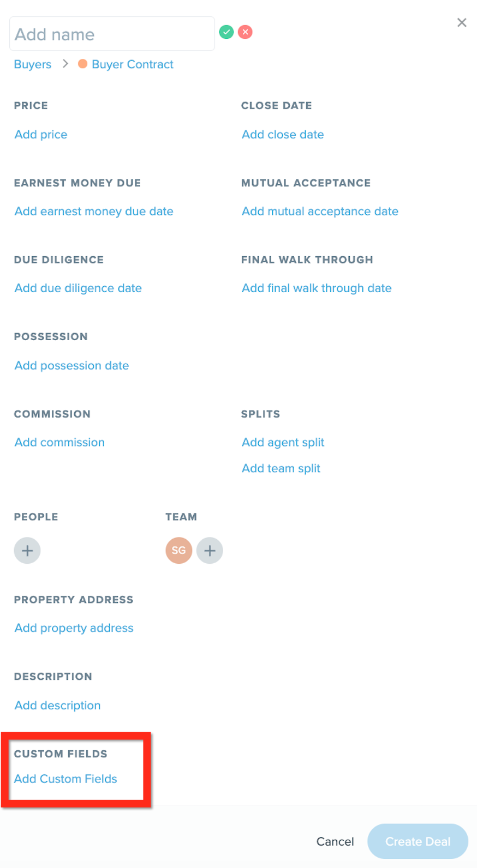Add a person with the People plus icon
477x868 pixels.
point(27,550)
